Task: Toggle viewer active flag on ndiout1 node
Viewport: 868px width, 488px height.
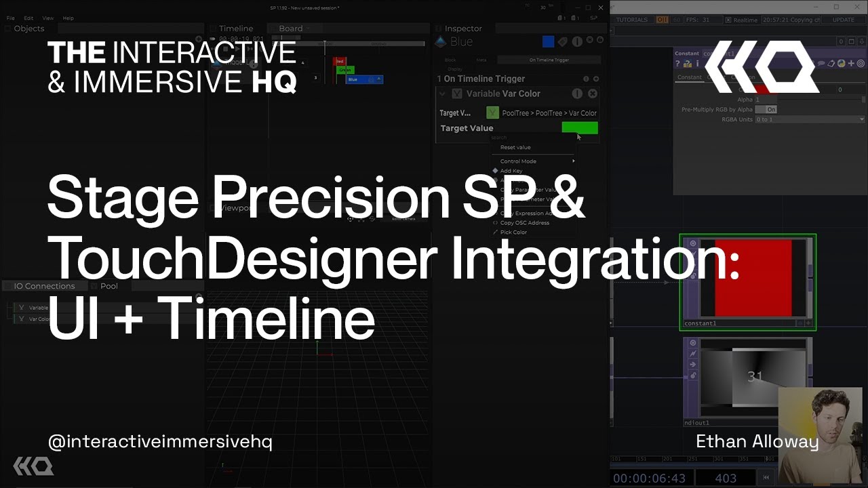Action: point(693,343)
